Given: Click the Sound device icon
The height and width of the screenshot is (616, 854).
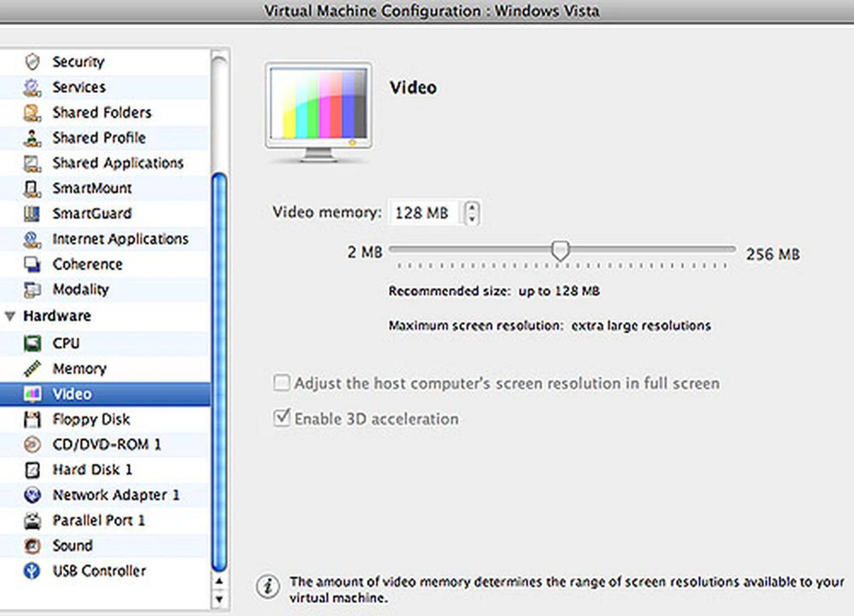Looking at the screenshot, I should (x=32, y=545).
